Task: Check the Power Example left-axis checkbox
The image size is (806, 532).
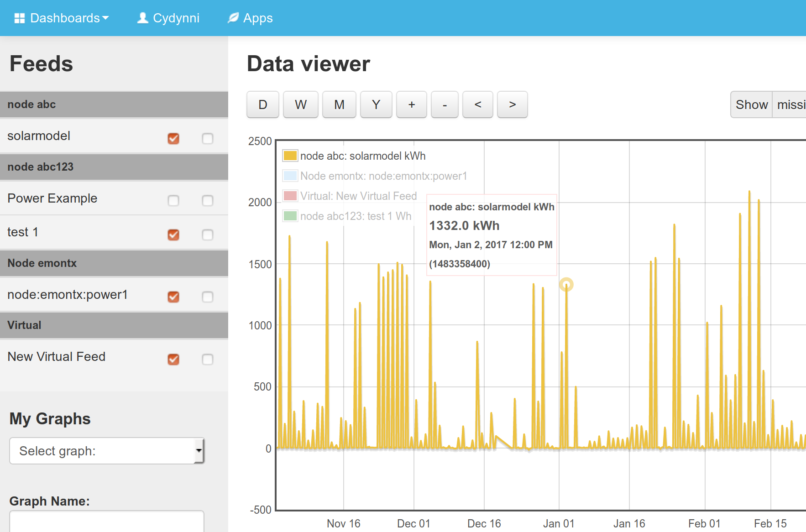Action: (x=173, y=201)
